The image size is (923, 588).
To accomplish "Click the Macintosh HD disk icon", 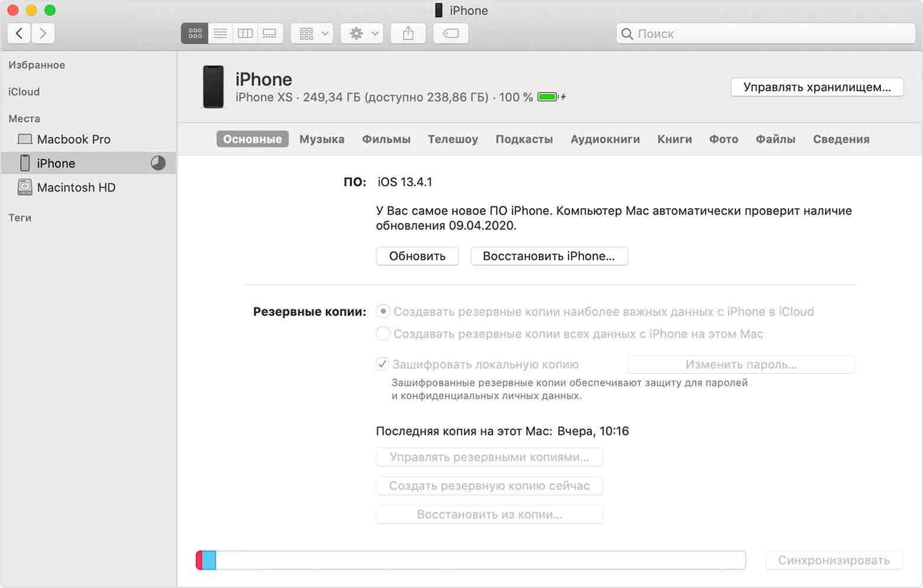I will 25,187.
